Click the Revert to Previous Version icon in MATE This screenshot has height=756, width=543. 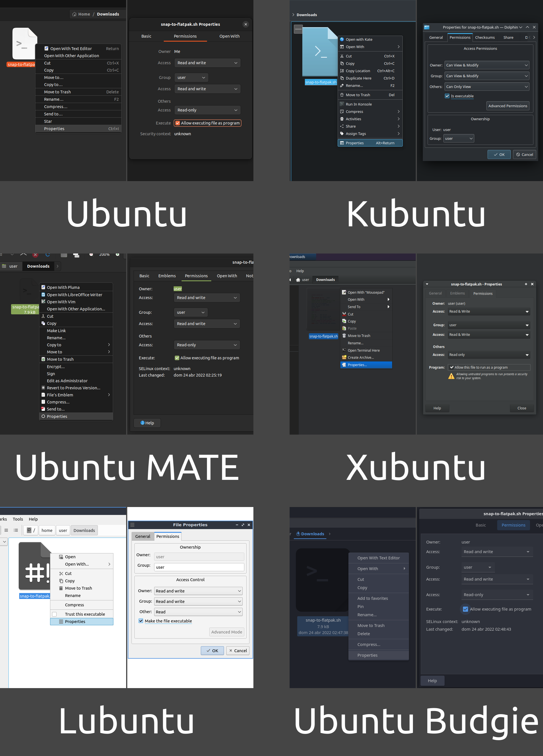tap(43, 388)
